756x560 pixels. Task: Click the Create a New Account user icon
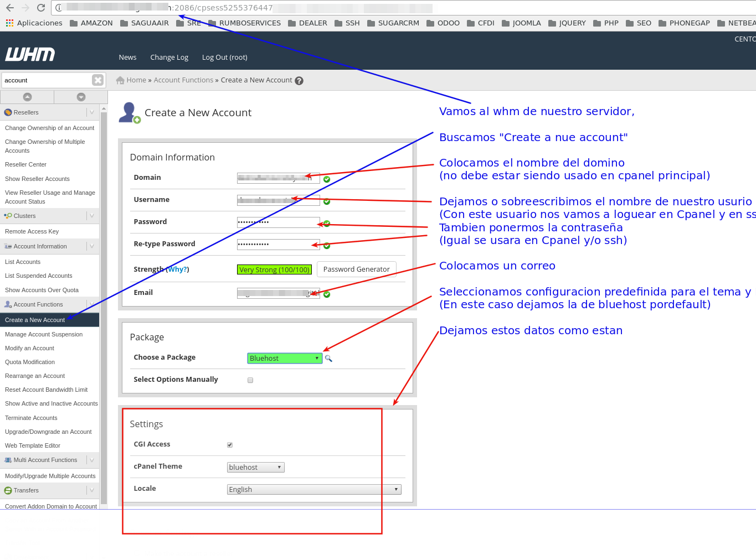130,113
